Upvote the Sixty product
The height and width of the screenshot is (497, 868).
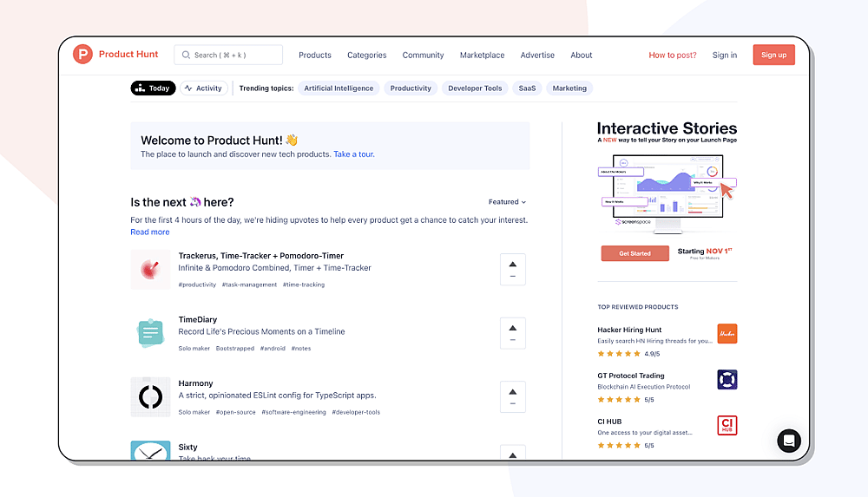click(x=513, y=452)
